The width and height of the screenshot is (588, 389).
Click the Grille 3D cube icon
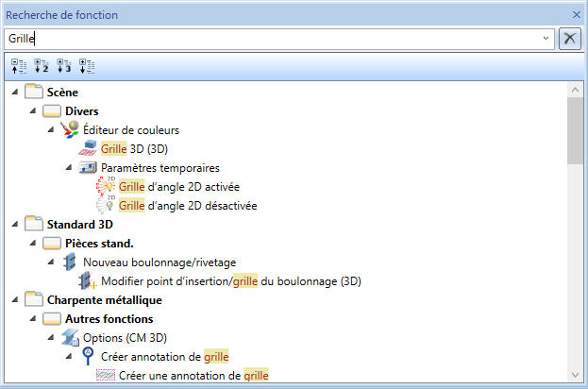[88, 148]
